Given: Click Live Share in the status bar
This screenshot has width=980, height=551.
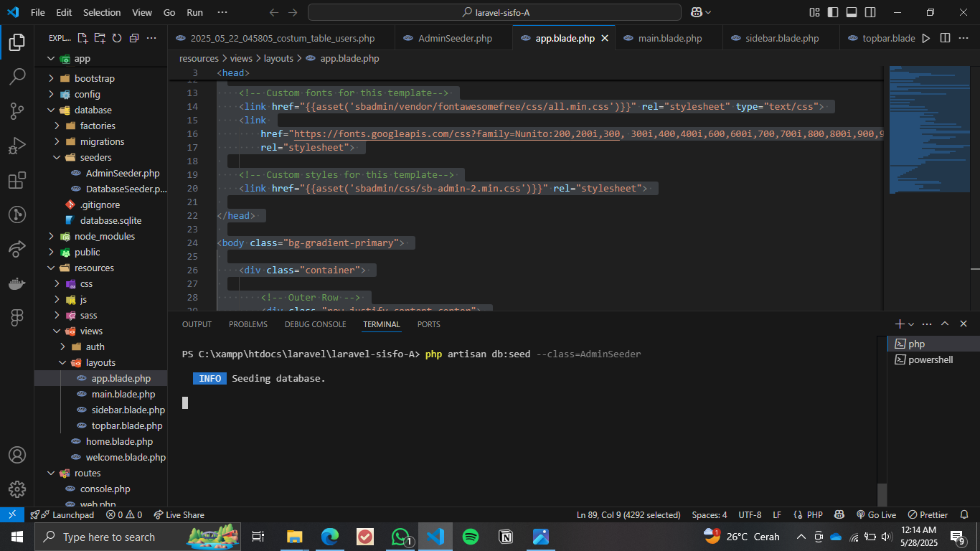Looking at the screenshot, I should pos(179,515).
